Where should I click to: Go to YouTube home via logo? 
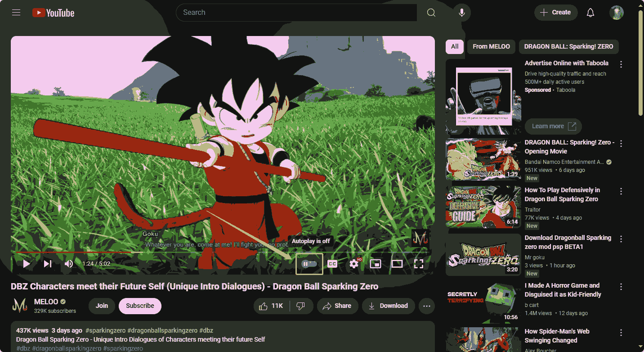pos(53,13)
